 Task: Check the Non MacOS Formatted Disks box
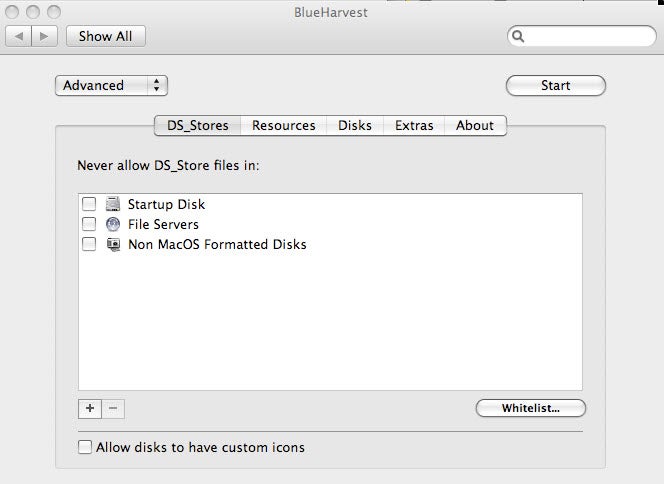[x=89, y=244]
